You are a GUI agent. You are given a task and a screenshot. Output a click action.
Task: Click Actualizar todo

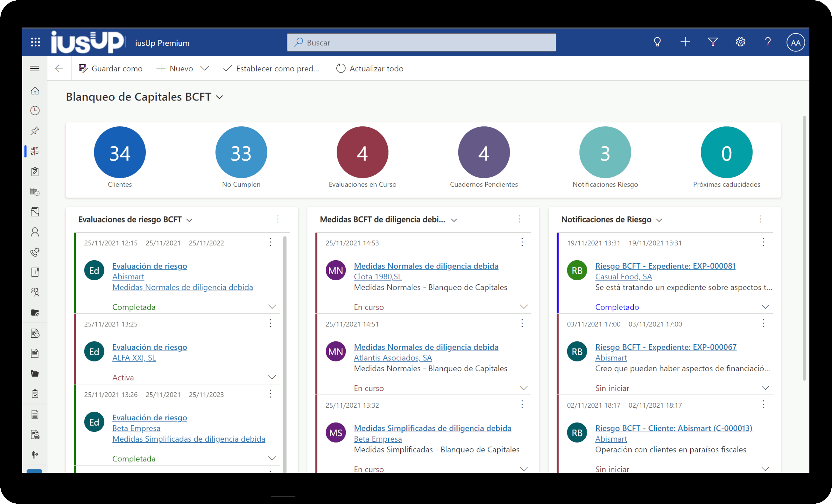pyautogui.click(x=370, y=68)
